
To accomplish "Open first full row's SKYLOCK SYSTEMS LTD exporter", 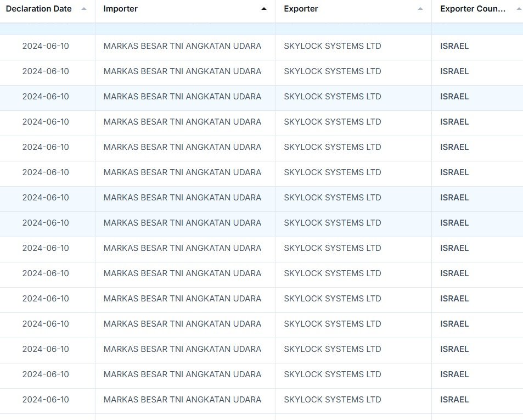I will (332, 46).
